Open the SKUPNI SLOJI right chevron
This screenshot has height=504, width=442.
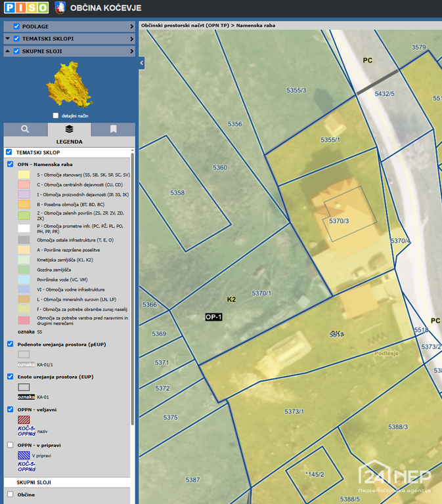coord(132,51)
